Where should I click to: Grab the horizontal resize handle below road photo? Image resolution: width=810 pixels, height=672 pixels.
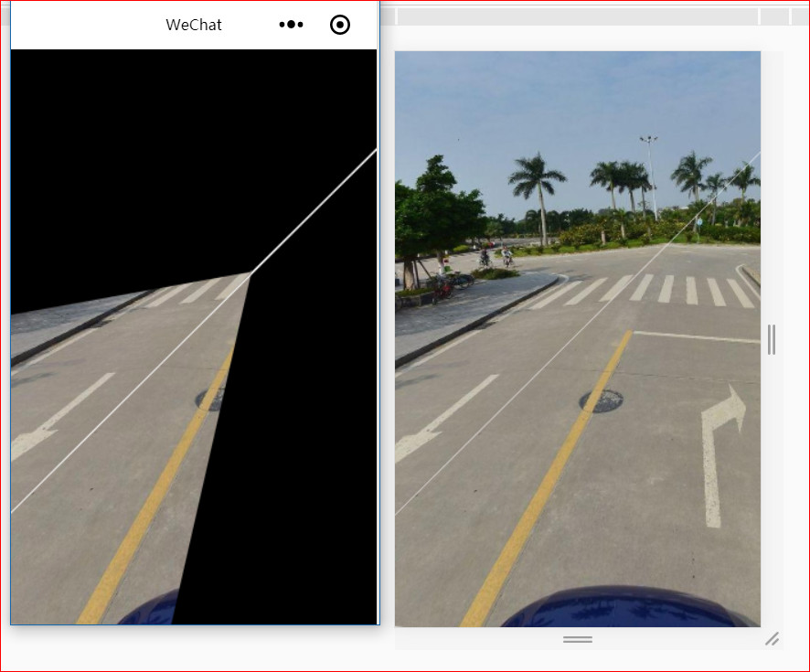(x=578, y=639)
